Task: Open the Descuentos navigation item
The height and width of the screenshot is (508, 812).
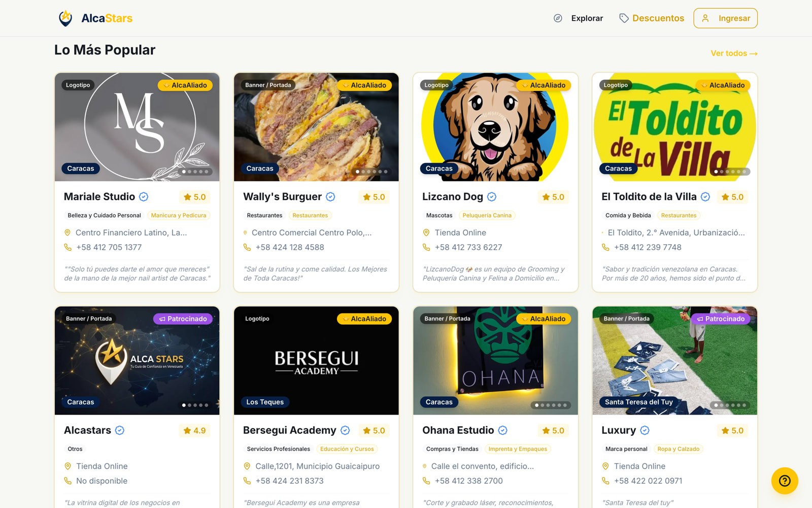Action: 652,18
